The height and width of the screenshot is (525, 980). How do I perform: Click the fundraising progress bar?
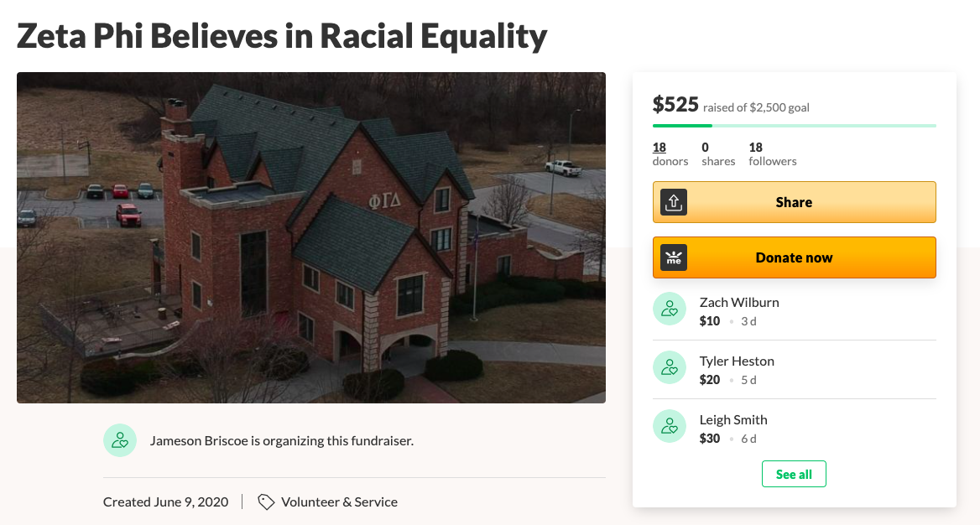coord(794,126)
